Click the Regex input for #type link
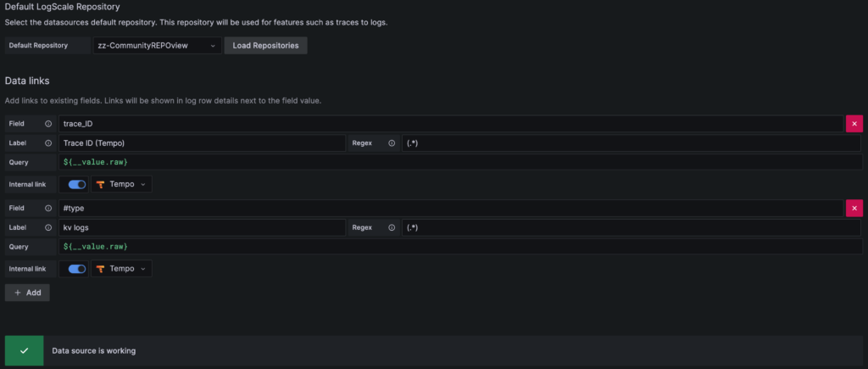Viewport: 868px width, 369px height. pyautogui.click(x=631, y=227)
